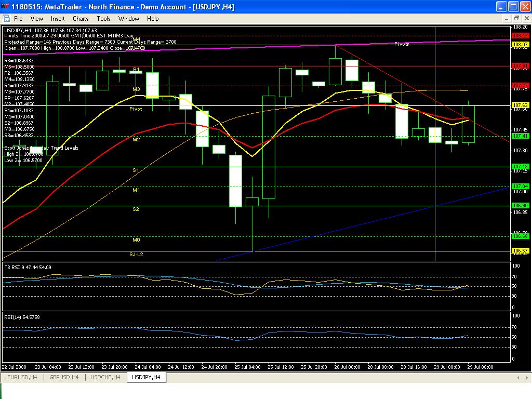Click the chart document icon beside File

coord(6,18)
